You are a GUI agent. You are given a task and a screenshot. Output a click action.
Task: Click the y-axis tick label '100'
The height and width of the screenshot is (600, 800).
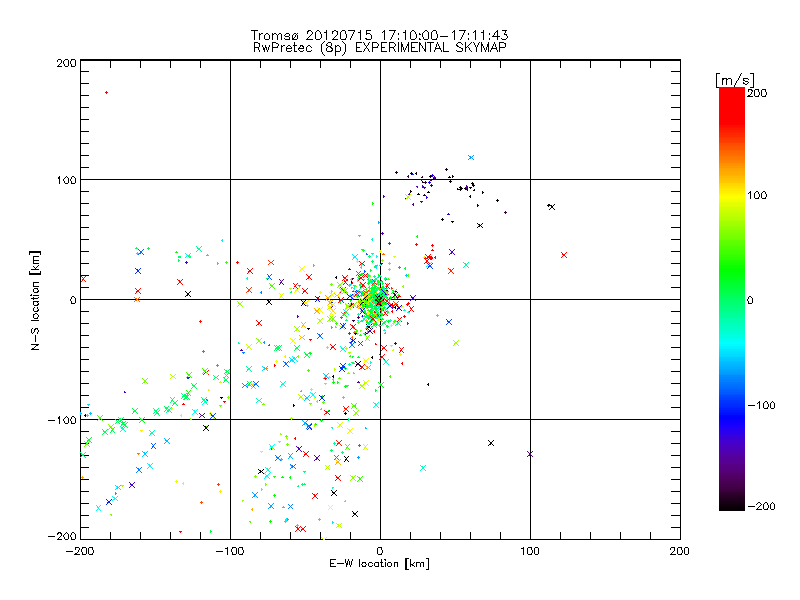pos(66,180)
